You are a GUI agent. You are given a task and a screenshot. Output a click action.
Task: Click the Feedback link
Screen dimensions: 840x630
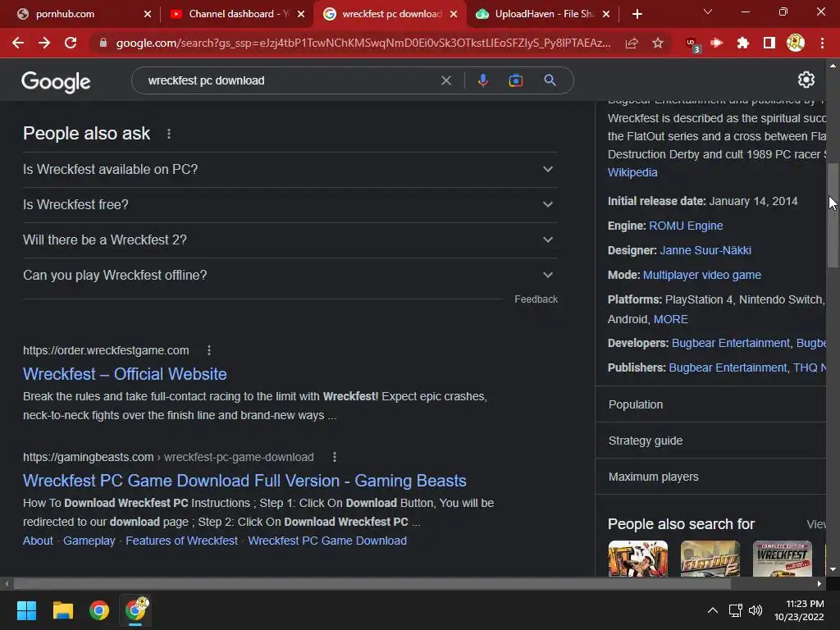pos(536,299)
